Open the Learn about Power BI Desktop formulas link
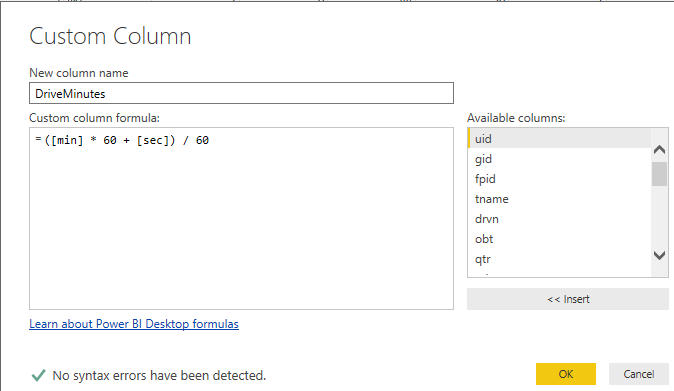674x391 pixels. [x=134, y=324]
